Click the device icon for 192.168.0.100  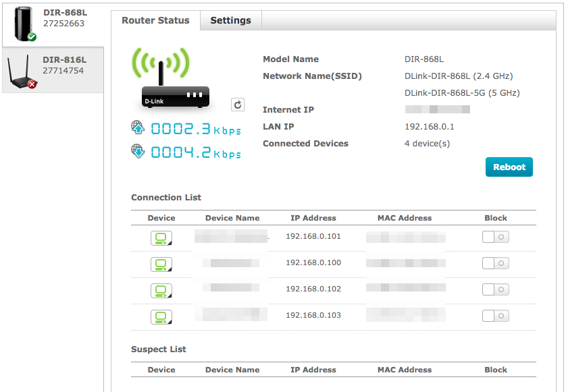161,263
